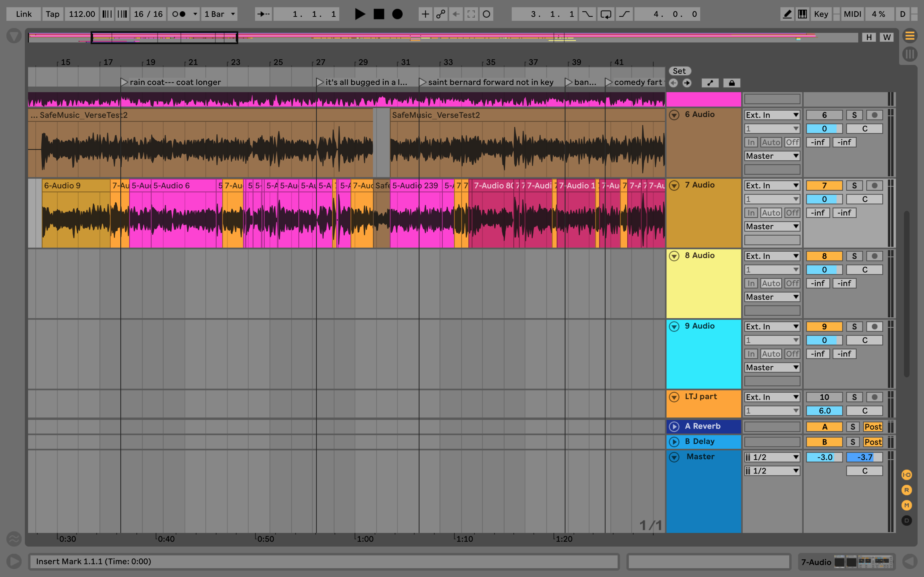Toggle the Mixer section M button
The width and height of the screenshot is (924, 577).
click(906, 505)
